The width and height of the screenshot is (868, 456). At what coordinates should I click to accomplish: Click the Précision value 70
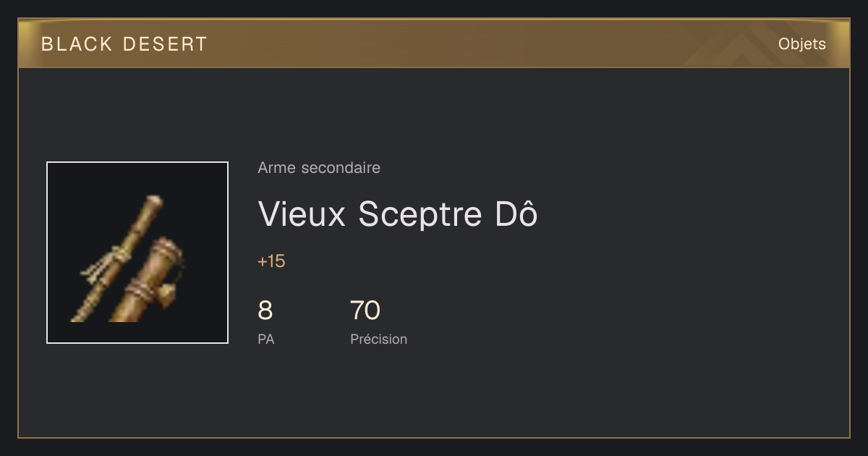(x=365, y=311)
